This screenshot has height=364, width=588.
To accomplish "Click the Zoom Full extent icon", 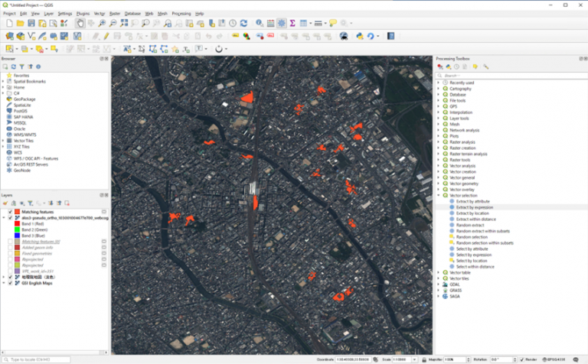I will coord(124,23).
